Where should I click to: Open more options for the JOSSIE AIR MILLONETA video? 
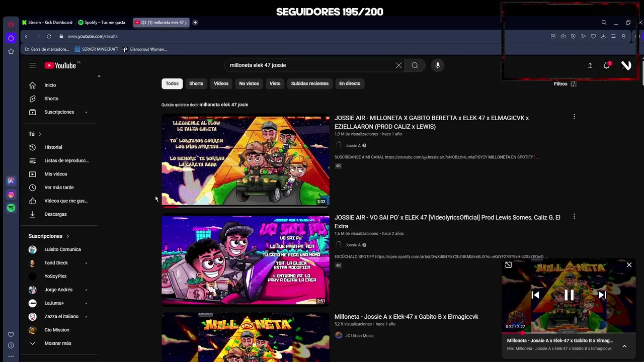click(x=574, y=117)
